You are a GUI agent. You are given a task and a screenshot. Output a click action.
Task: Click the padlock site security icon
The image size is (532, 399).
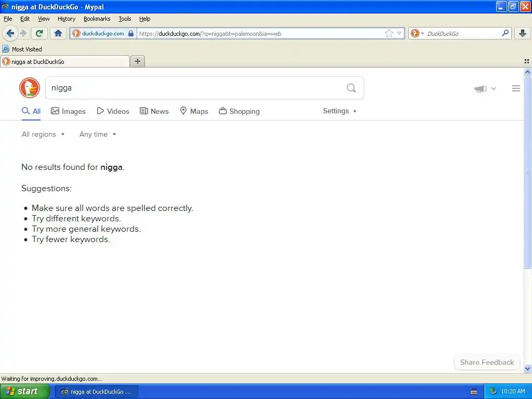131,33
